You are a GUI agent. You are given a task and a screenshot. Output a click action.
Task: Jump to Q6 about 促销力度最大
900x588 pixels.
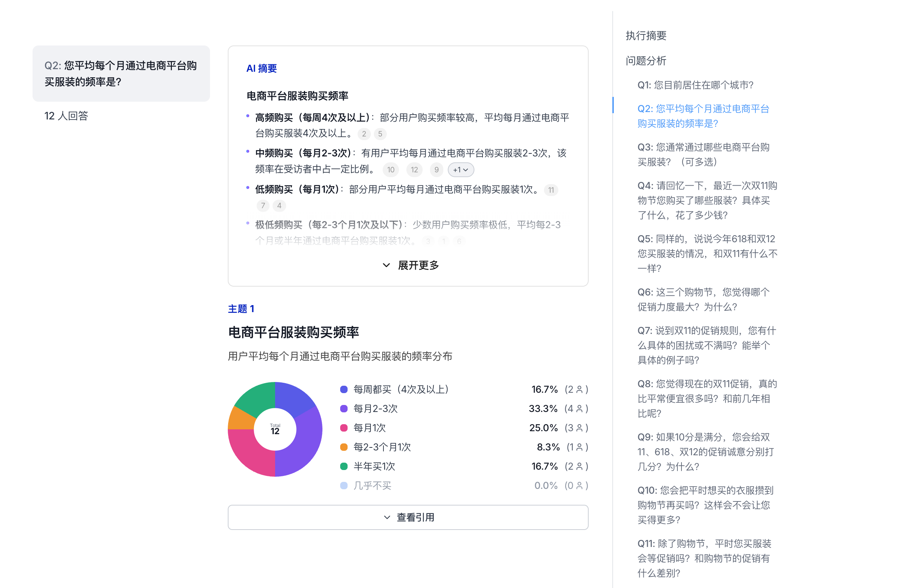703,300
